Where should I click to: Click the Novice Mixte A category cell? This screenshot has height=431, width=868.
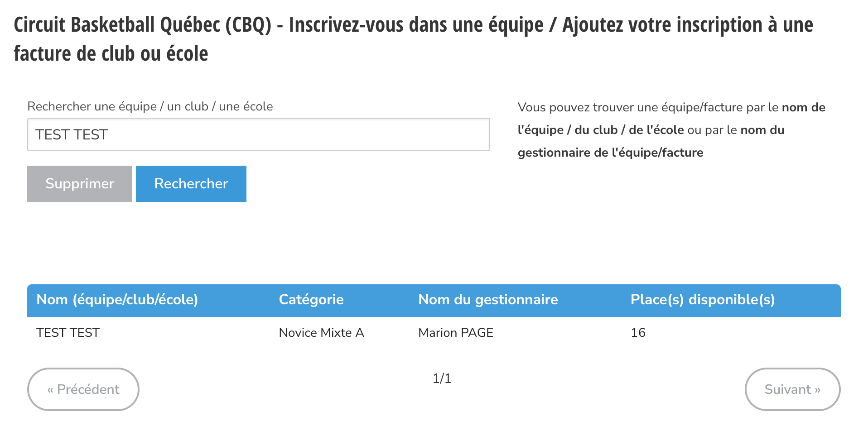(x=321, y=333)
